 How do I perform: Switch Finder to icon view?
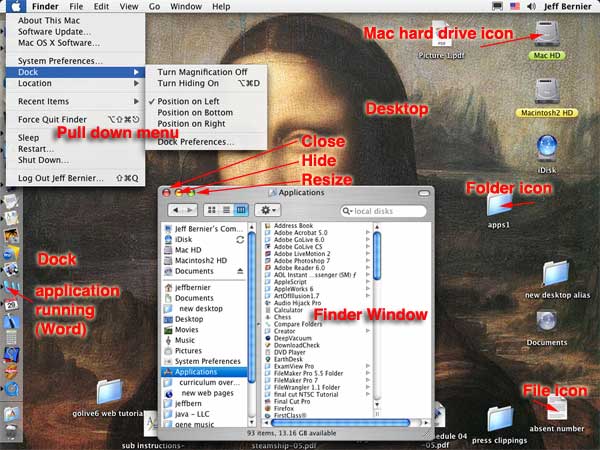click(212, 210)
